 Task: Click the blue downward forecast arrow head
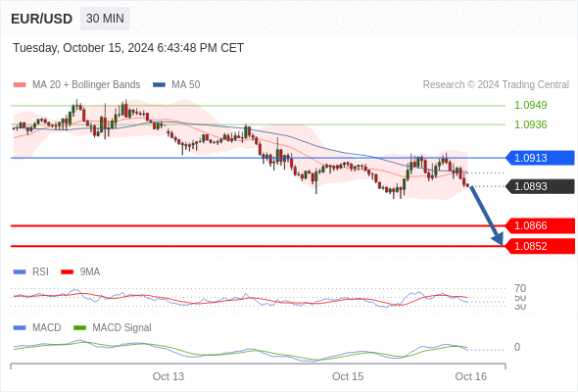coord(499,239)
